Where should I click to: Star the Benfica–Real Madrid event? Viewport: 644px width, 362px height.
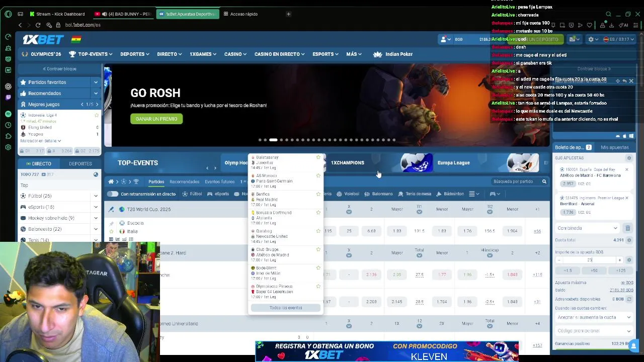[x=318, y=194]
